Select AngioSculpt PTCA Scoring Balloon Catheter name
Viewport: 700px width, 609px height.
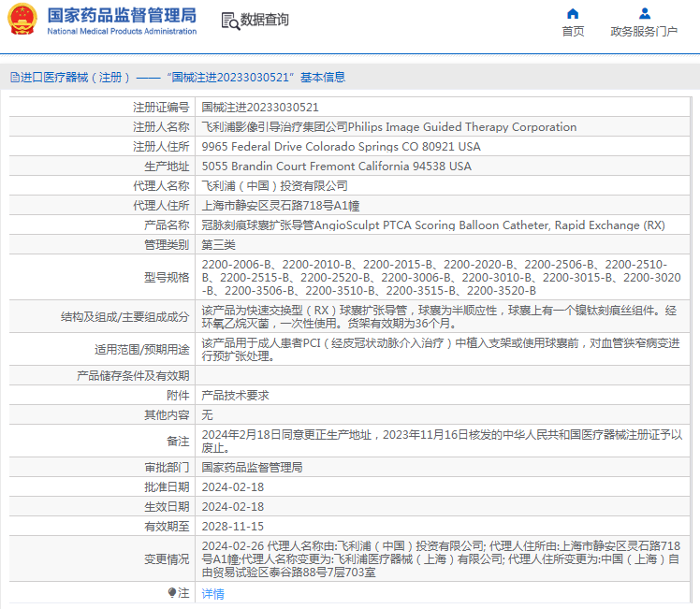[433, 225]
